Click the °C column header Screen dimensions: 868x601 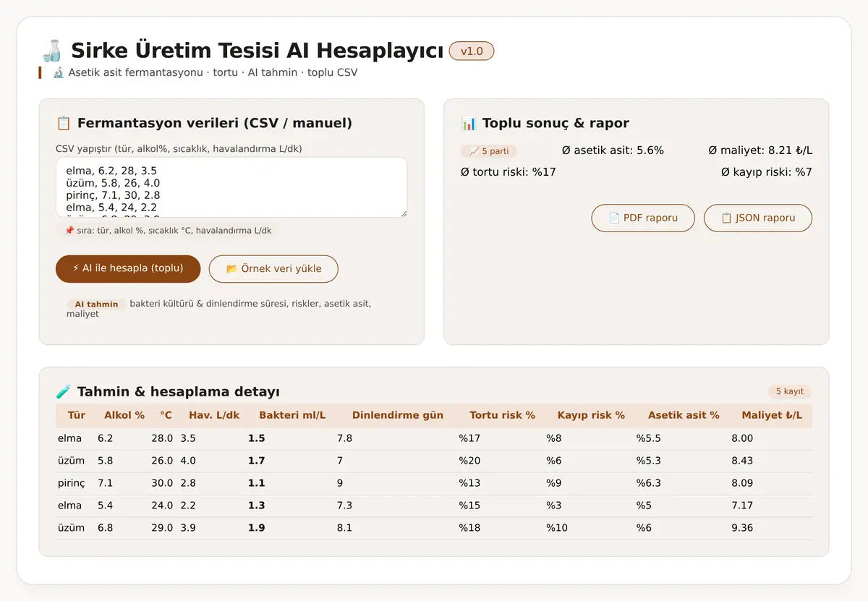[166, 415]
